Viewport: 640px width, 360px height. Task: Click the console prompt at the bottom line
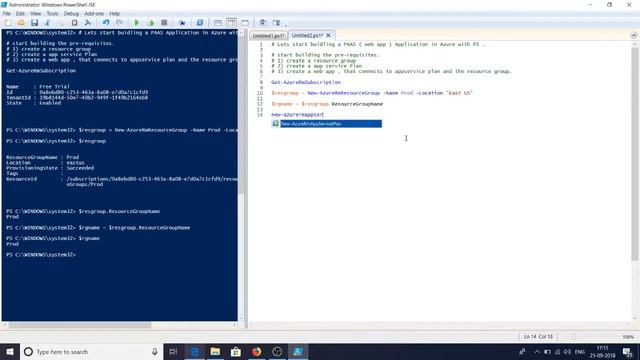click(41, 255)
